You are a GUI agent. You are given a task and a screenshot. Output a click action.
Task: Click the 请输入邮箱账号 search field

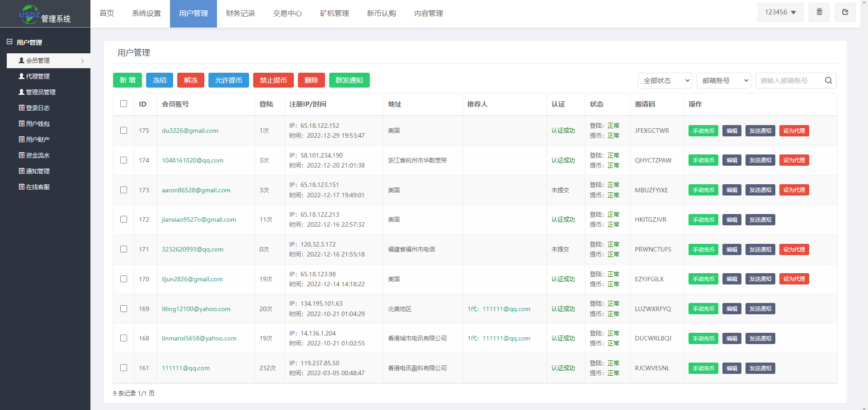tap(788, 80)
